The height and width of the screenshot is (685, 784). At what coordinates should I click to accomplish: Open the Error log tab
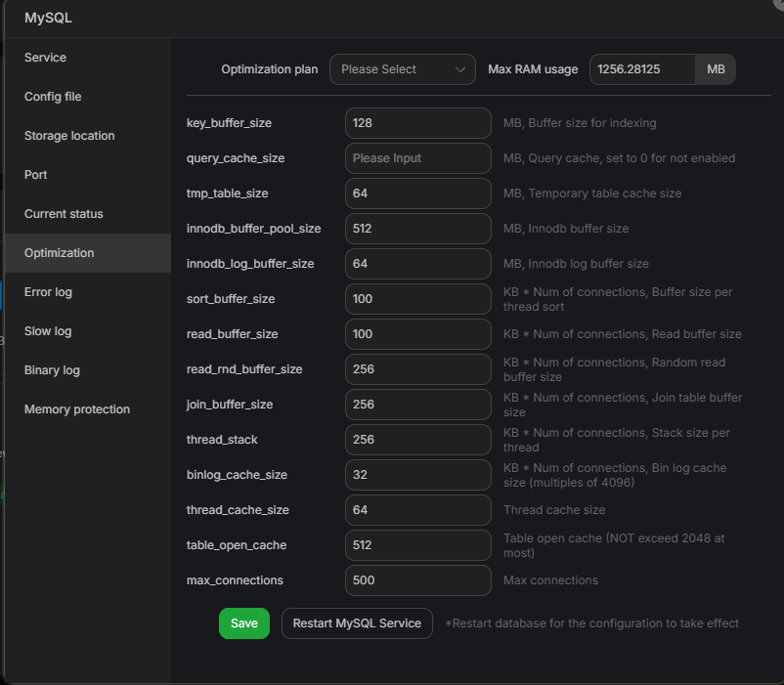pos(48,292)
